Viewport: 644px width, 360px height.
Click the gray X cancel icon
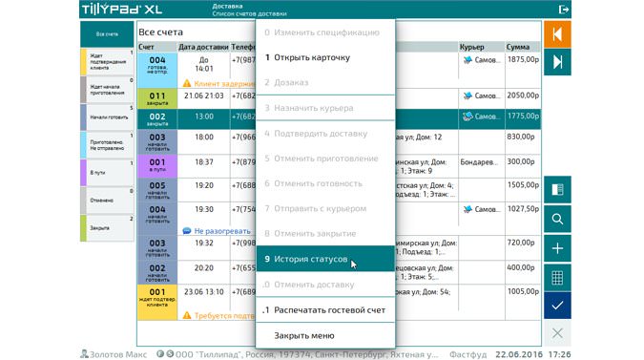557,333
